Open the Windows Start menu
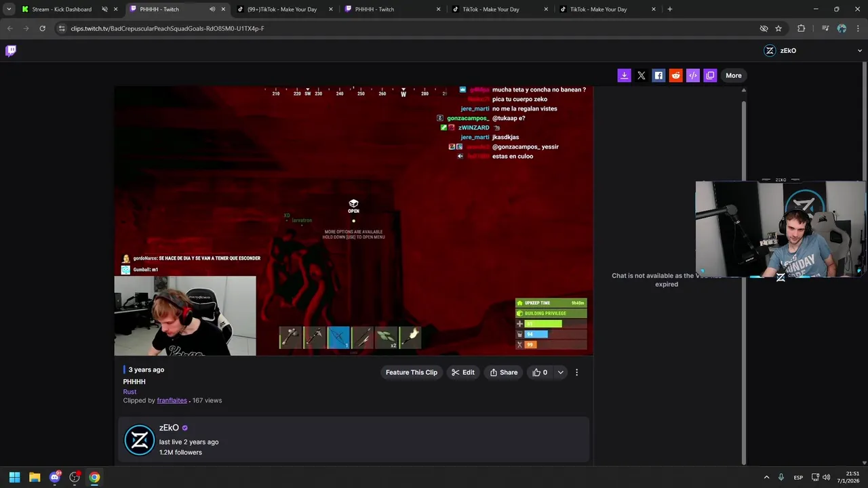This screenshot has width=868, height=488. (x=14, y=477)
